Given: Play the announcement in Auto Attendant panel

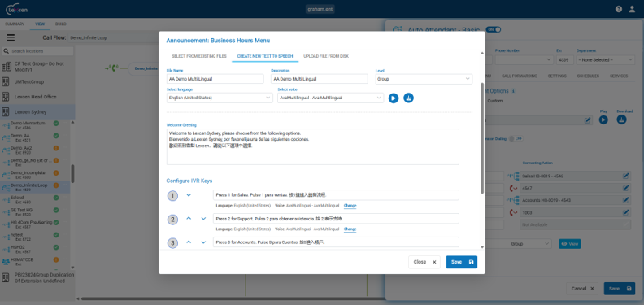Looking at the screenshot, I should (x=603, y=120).
